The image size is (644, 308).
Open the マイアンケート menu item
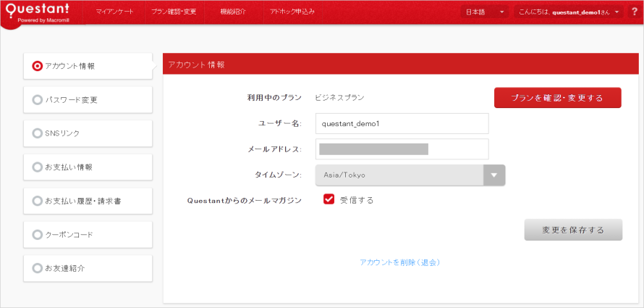coord(114,12)
